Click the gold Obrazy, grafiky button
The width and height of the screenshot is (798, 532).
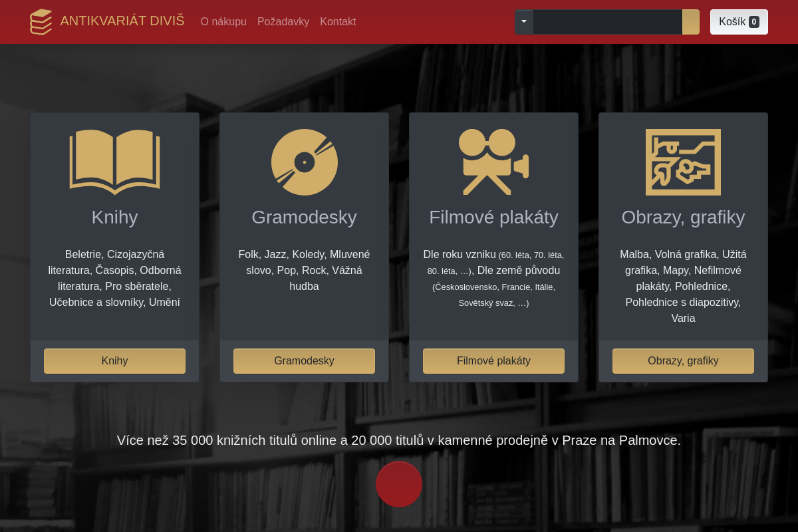(x=683, y=361)
